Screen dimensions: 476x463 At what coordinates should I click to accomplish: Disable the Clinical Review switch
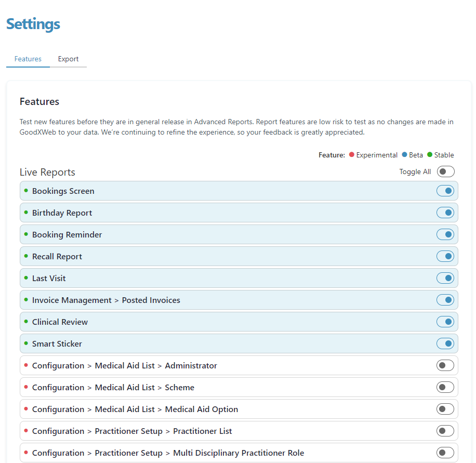click(445, 322)
